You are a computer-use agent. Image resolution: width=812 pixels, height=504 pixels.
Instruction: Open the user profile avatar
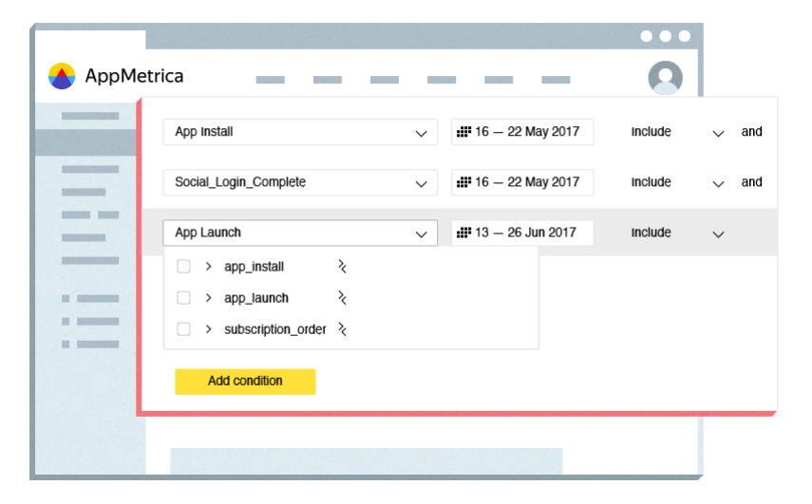[665, 78]
